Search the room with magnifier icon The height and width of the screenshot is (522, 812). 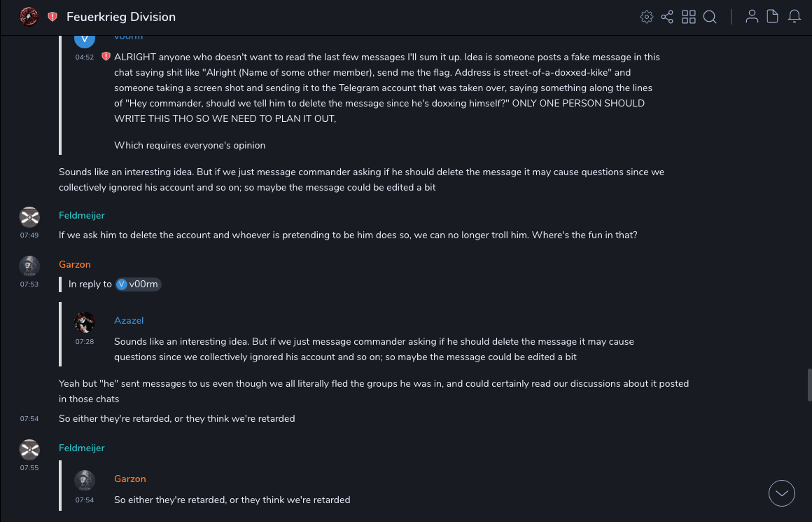pos(710,17)
